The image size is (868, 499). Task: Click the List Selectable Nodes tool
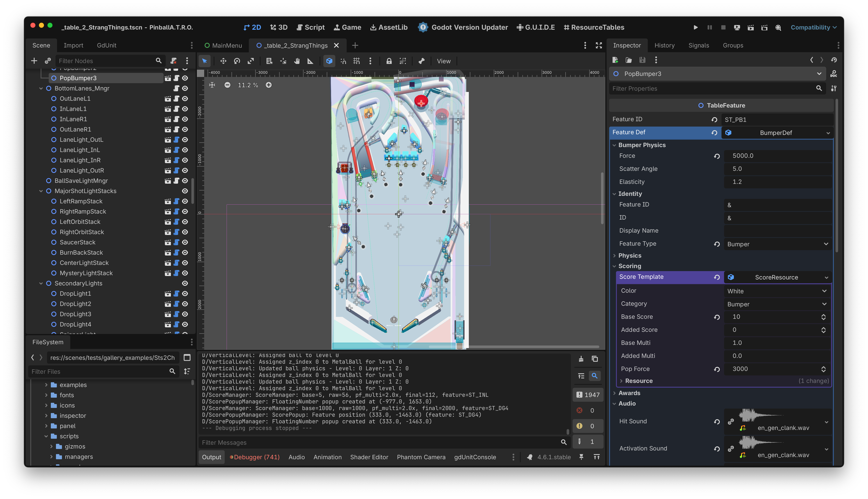point(269,61)
